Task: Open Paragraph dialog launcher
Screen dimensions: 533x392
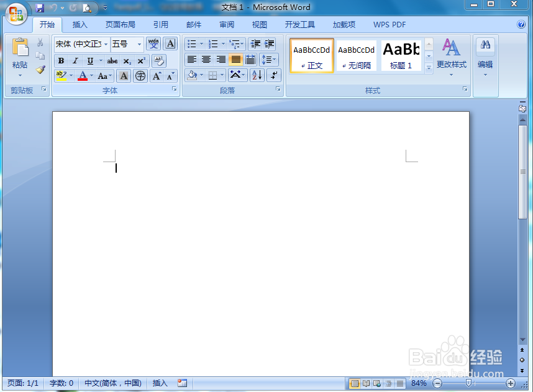Action: [x=278, y=89]
